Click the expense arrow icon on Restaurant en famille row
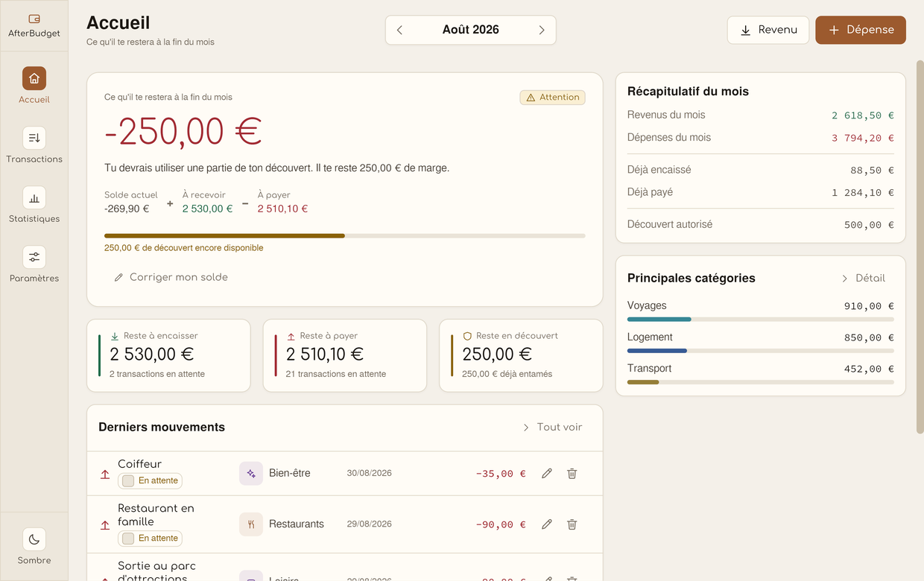The height and width of the screenshot is (581, 924). point(105,524)
